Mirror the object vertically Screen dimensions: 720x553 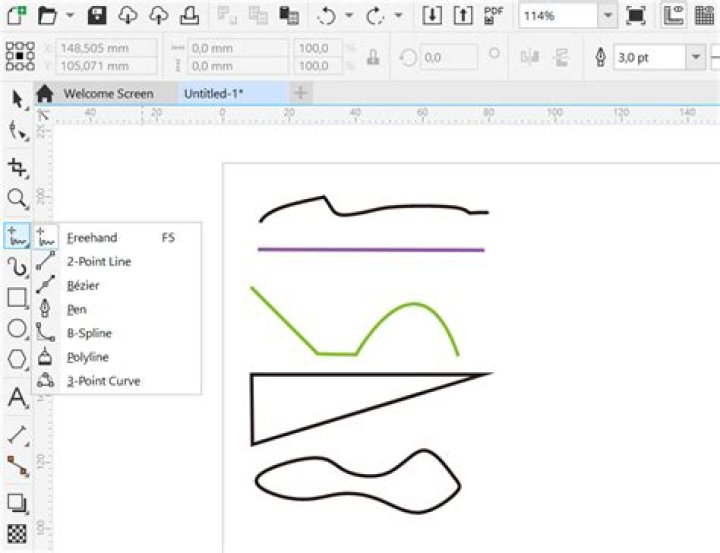click(561, 57)
